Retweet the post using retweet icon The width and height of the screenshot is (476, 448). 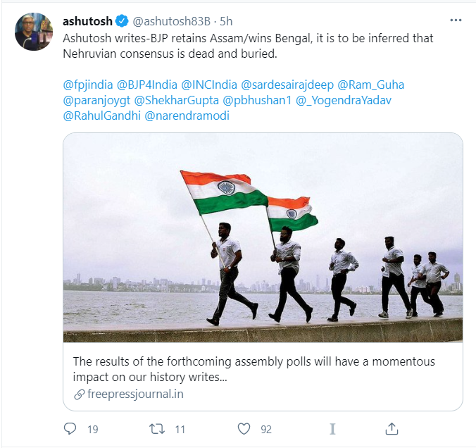pos(159,428)
